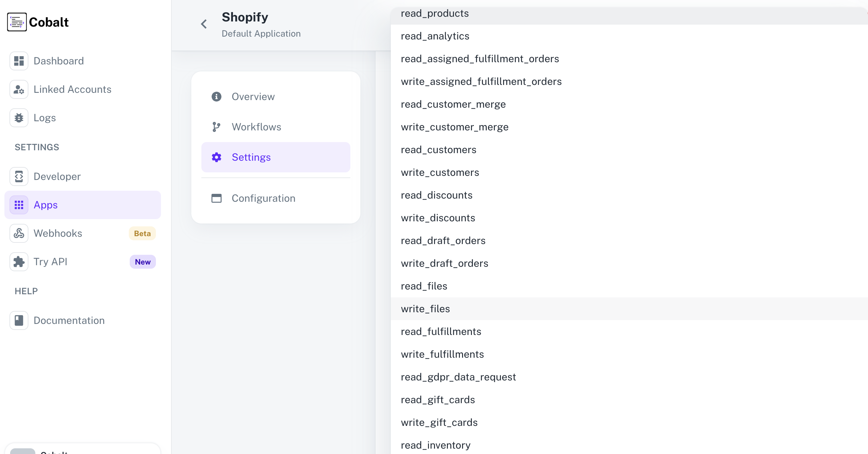
Task: Click the Overview info icon
Action: 216,97
